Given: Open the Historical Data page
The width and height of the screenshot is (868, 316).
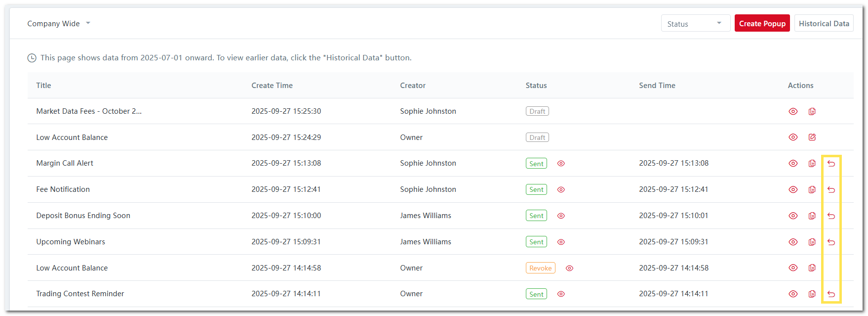Looking at the screenshot, I should [x=824, y=24].
